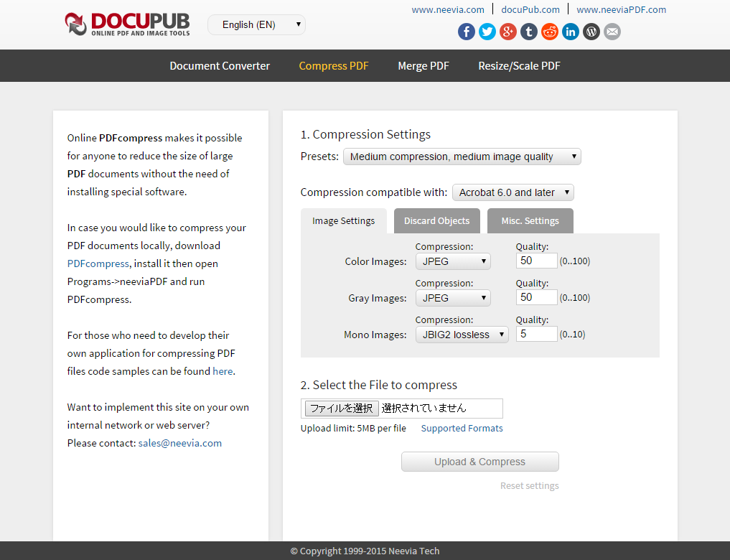This screenshot has width=730, height=560.
Task: Click sales@neevia.com email link
Action: click(x=179, y=443)
